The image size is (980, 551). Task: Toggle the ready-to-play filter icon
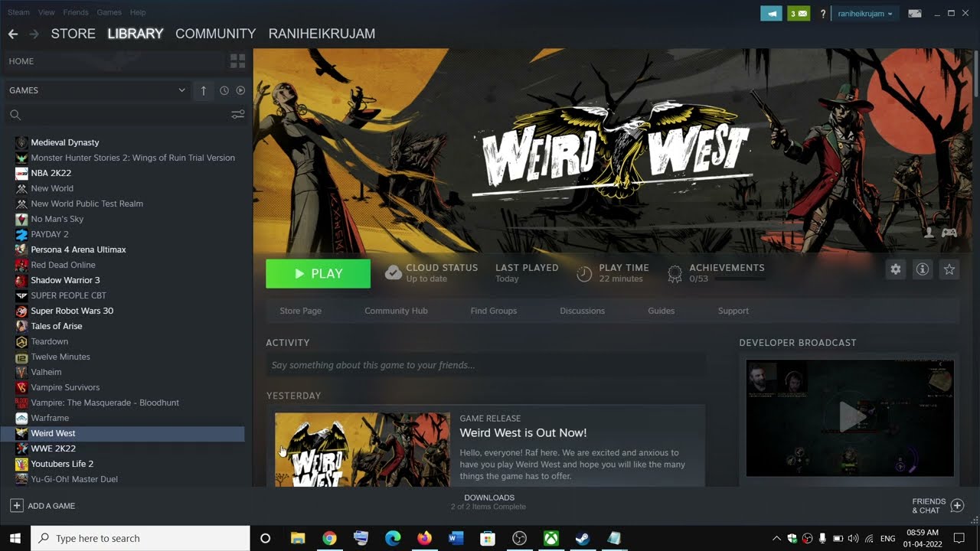[x=240, y=90]
